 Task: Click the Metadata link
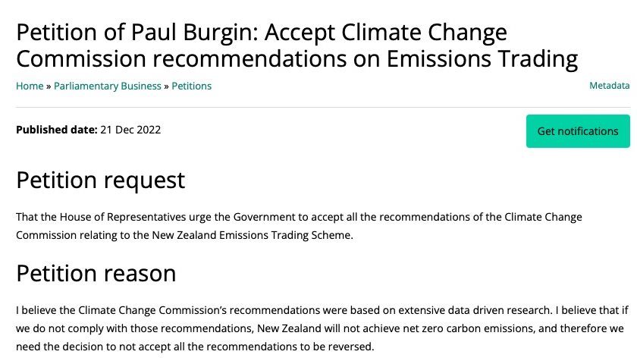click(x=609, y=86)
